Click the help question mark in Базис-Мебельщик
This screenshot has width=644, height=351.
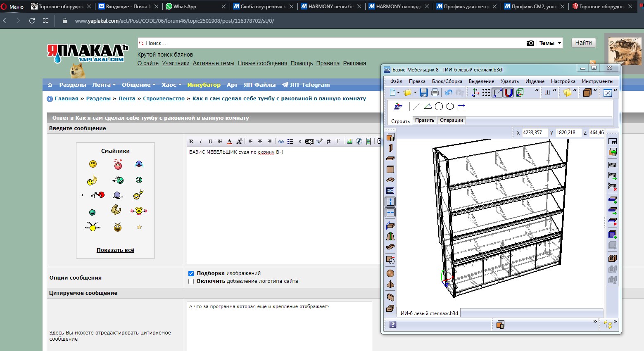pyautogui.click(x=393, y=325)
